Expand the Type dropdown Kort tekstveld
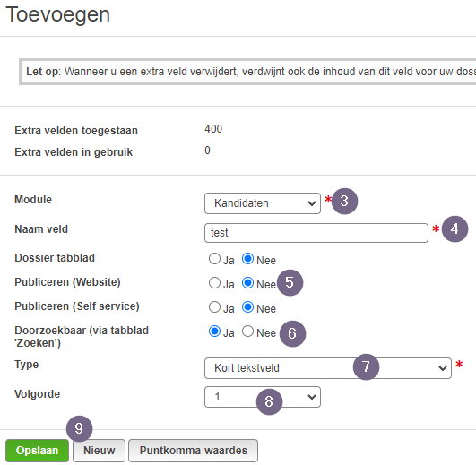 (x=328, y=368)
